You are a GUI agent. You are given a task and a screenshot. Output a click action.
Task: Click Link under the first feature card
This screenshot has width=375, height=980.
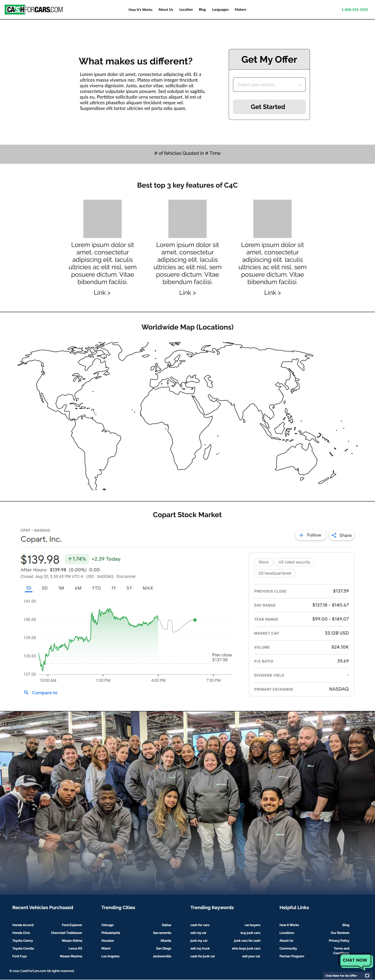coord(102,293)
